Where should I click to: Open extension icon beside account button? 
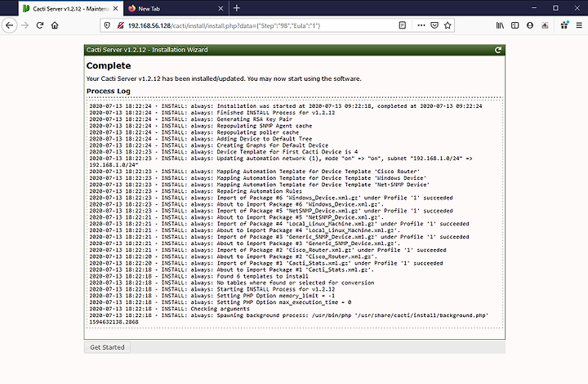pyautogui.click(x=545, y=25)
